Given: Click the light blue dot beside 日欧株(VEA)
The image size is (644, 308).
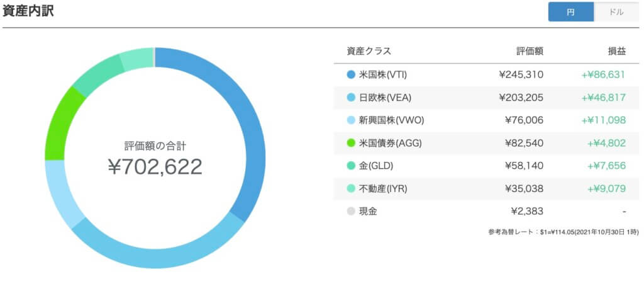Looking at the screenshot, I should 352,98.
